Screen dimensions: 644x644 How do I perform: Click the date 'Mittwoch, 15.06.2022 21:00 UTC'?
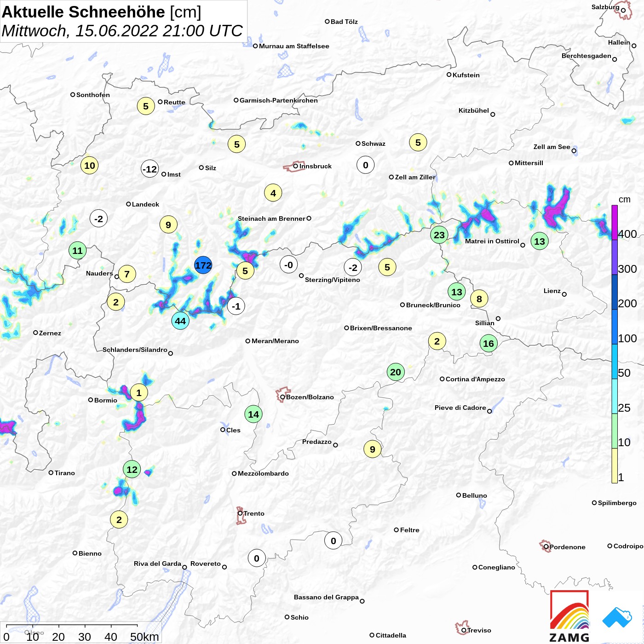pyautogui.click(x=122, y=31)
